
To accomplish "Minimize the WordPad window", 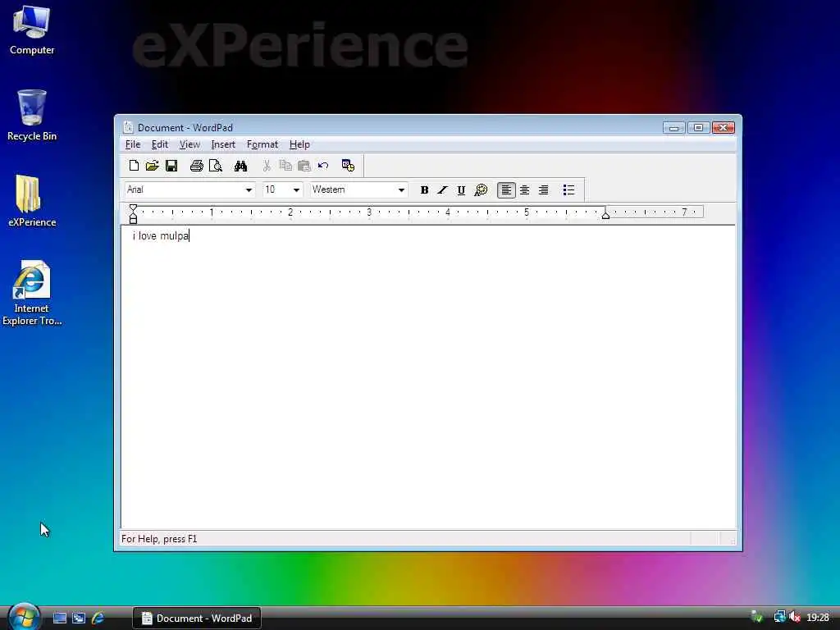I will [x=674, y=127].
